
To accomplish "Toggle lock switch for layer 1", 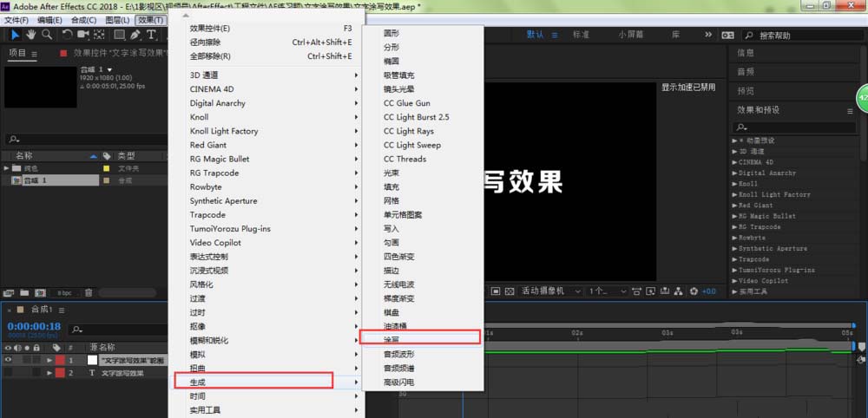I will [x=36, y=360].
